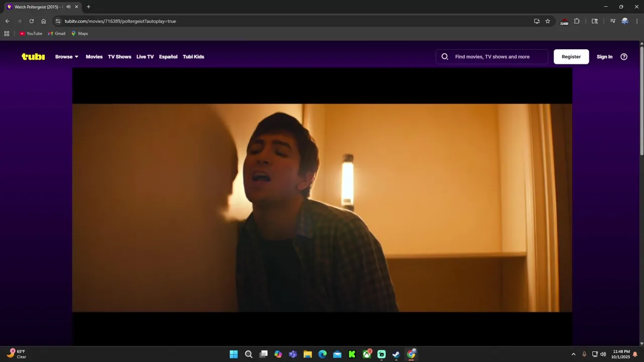The width and height of the screenshot is (644, 362).
Task: Click the Chrome icon on the taskbar
Action: (411, 354)
